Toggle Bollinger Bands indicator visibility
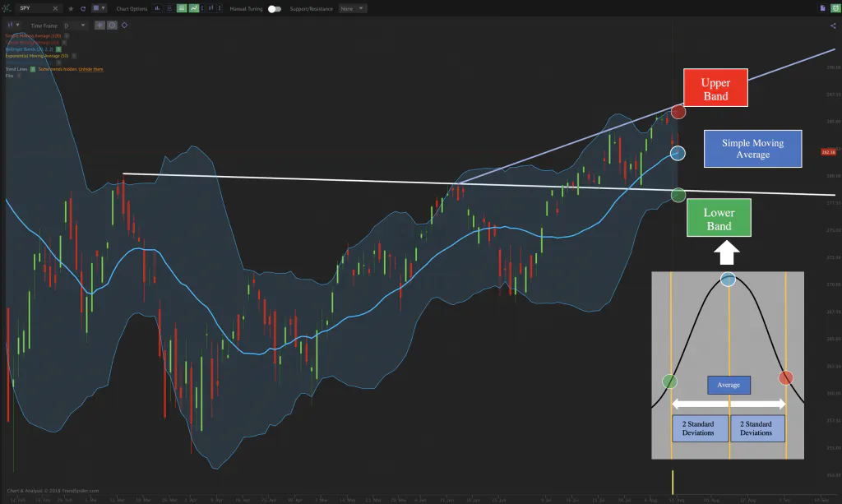The width and height of the screenshot is (842, 504). tap(58, 49)
